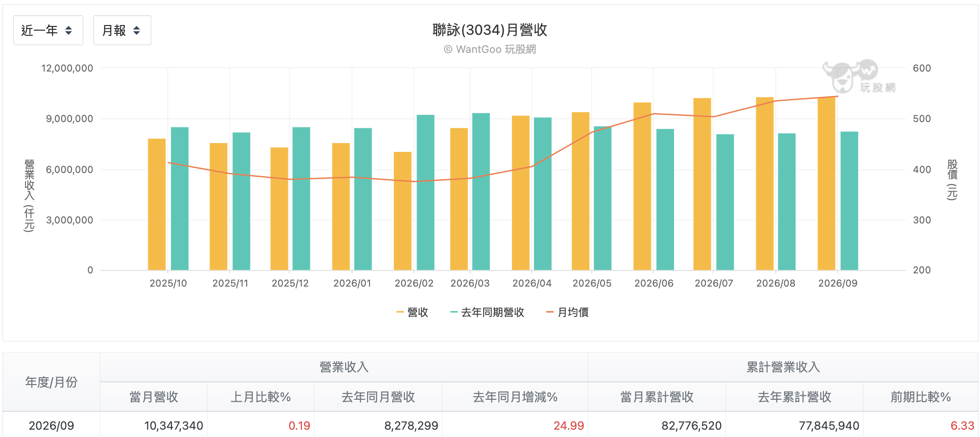Click the 月均價 orange legend line marker

pos(550,312)
